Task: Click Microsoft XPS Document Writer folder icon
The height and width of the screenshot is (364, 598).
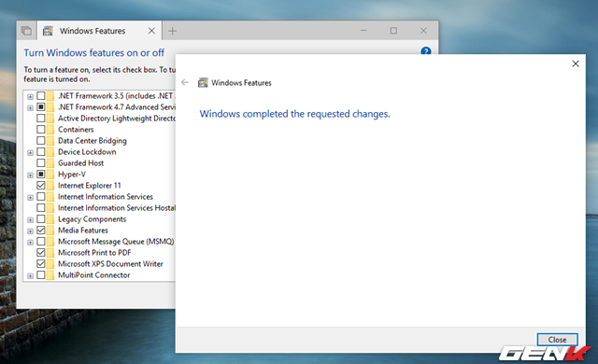Action: [x=50, y=263]
